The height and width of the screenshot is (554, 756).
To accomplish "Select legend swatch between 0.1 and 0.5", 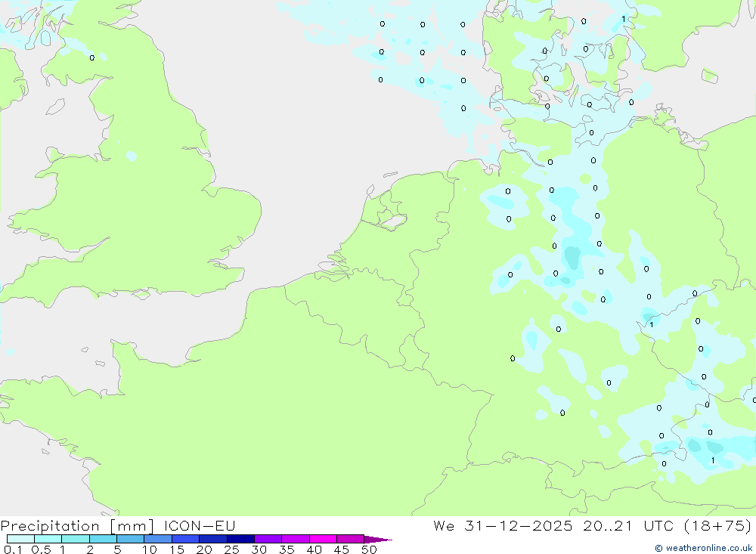I will [x=20, y=539].
